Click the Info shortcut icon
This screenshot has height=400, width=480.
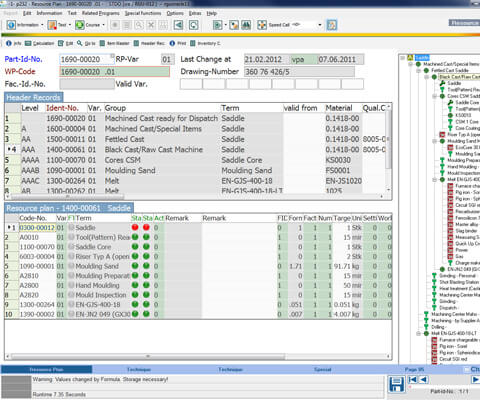[9, 43]
